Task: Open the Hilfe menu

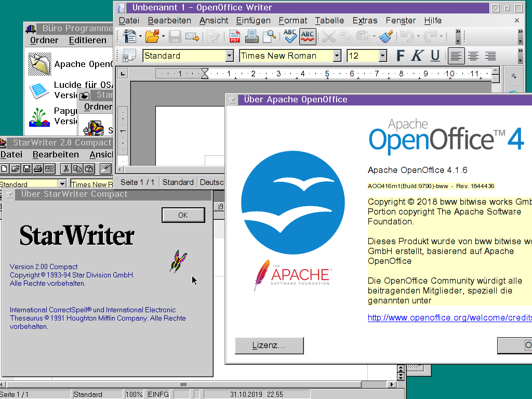Action: tap(433, 21)
